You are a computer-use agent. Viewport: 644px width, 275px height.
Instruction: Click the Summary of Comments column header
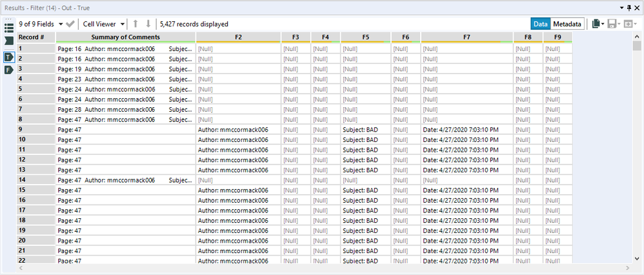point(126,37)
